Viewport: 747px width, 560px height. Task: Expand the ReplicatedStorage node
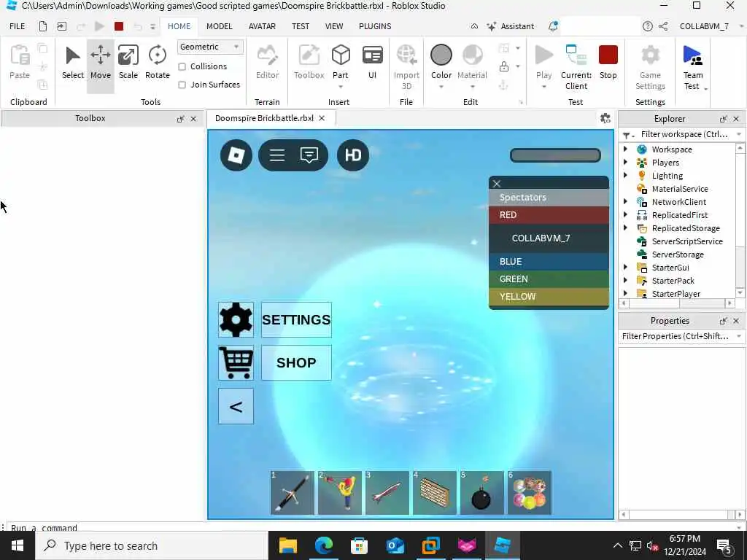[625, 228]
